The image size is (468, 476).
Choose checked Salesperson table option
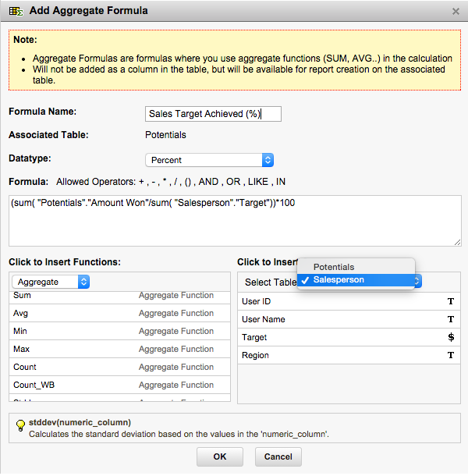(x=339, y=280)
